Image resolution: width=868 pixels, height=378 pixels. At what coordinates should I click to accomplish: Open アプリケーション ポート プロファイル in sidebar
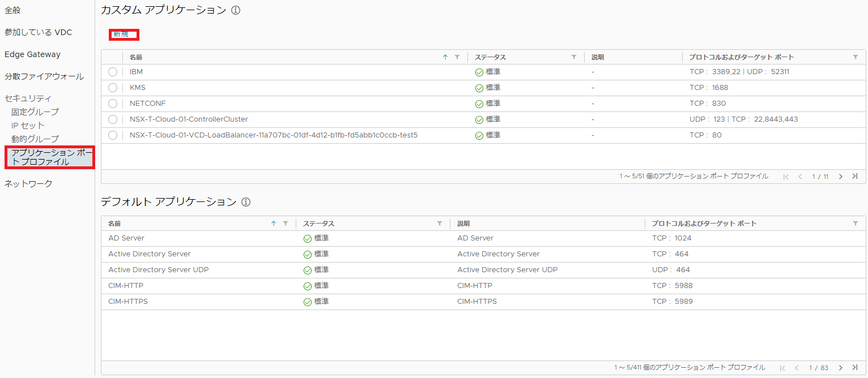49,157
